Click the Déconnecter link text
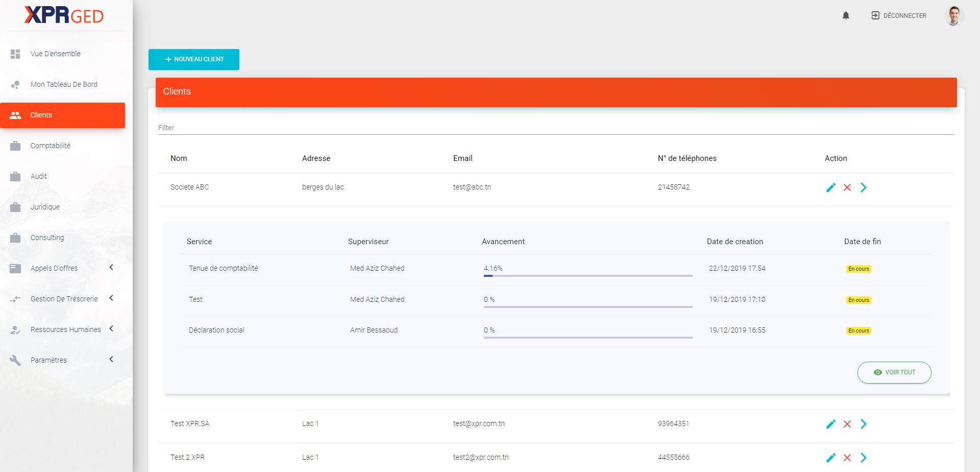980x472 pixels. click(x=905, y=16)
